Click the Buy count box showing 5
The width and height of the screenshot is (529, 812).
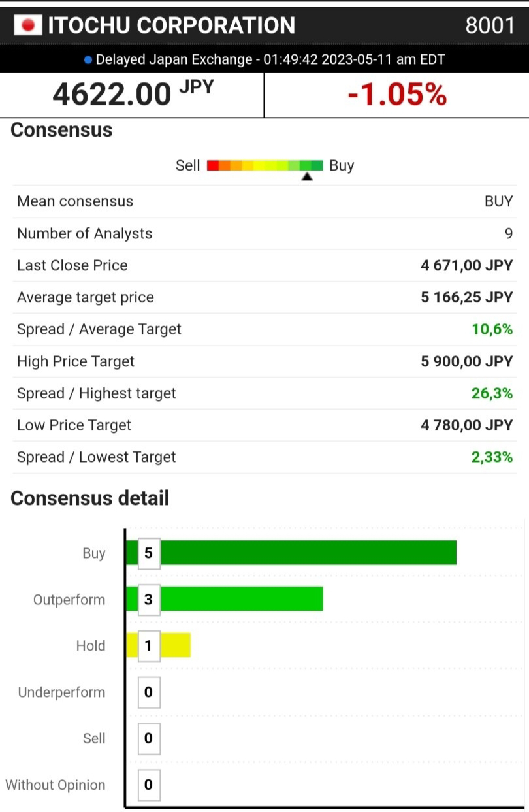(x=148, y=553)
